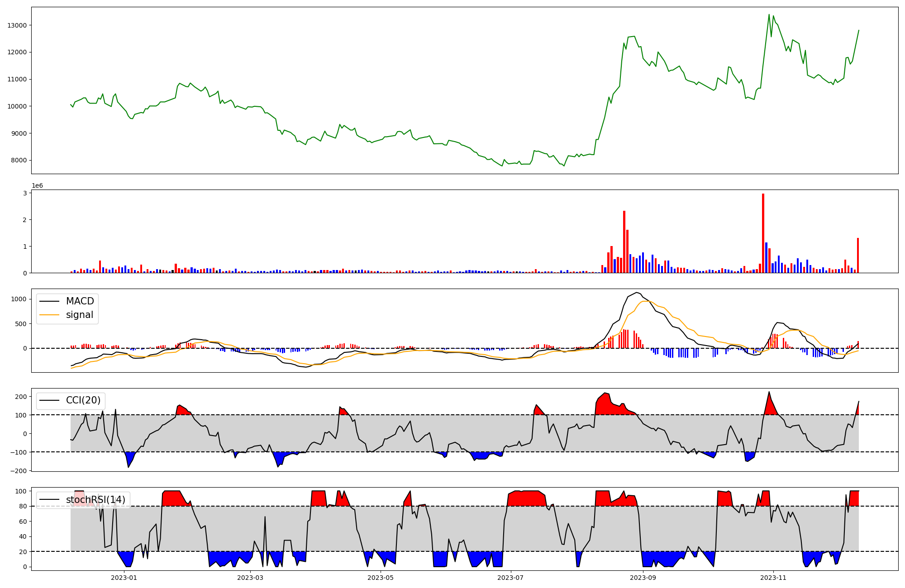This screenshot has width=905, height=588.
Task: Click the stochRSI(14) legend label
Action: [x=95, y=500]
